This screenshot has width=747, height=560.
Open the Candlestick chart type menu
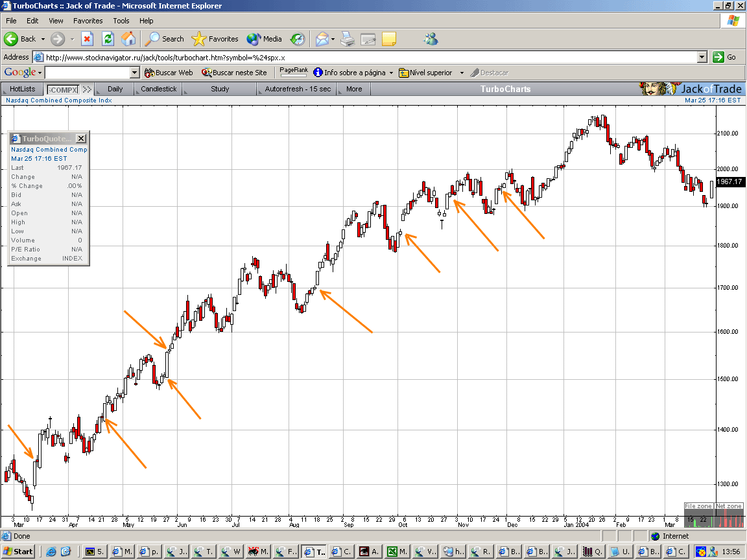(158, 89)
